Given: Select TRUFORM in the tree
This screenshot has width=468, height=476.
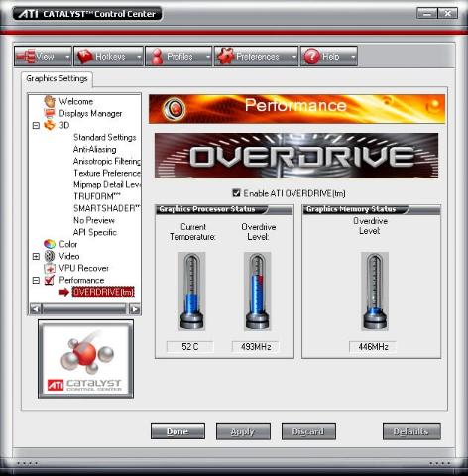Looking at the screenshot, I should [x=97, y=196].
